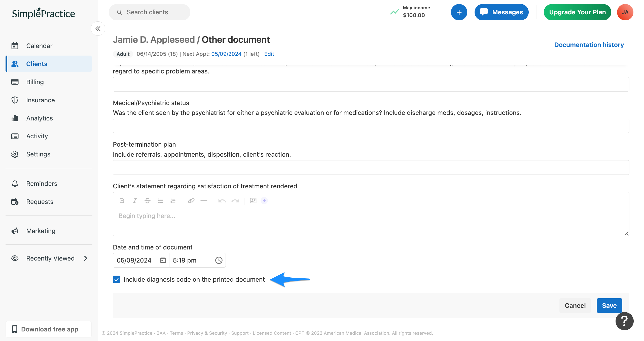Click the Bold formatting icon
Viewport: 644px width, 341px height.
[x=122, y=201]
